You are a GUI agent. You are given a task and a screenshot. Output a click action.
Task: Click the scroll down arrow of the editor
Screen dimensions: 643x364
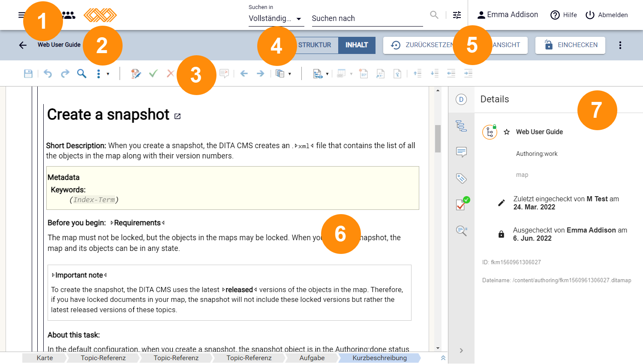[438, 348]
